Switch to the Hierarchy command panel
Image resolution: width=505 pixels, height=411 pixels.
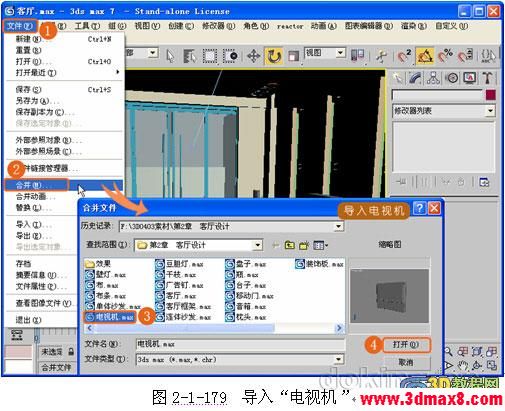coord(433,78)
